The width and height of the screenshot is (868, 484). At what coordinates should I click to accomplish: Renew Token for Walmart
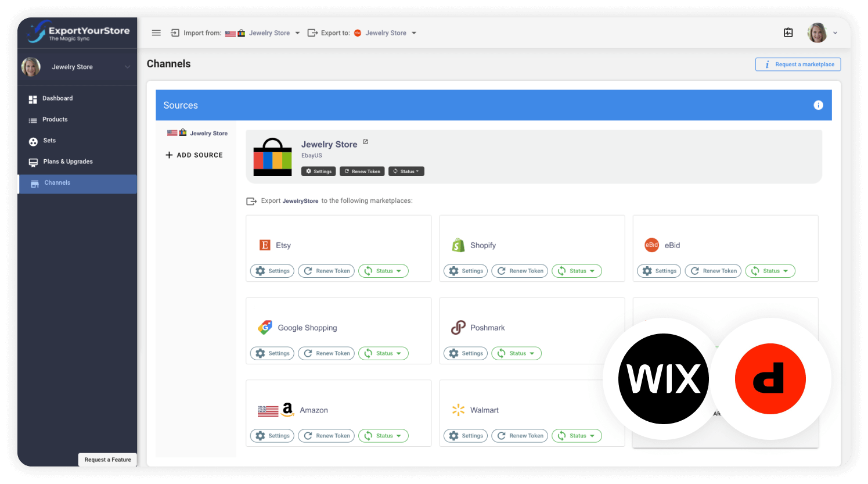click(x=520, y=436)
